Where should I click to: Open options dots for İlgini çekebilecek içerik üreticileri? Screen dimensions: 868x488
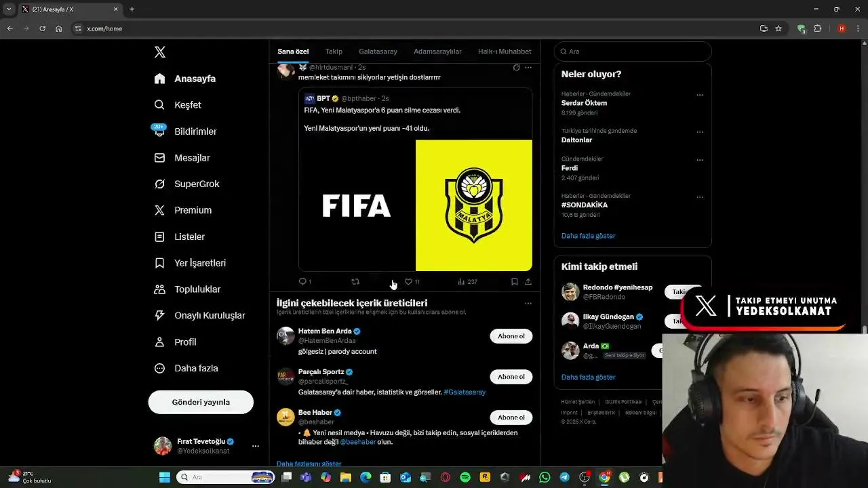click(x=528, y=304)
